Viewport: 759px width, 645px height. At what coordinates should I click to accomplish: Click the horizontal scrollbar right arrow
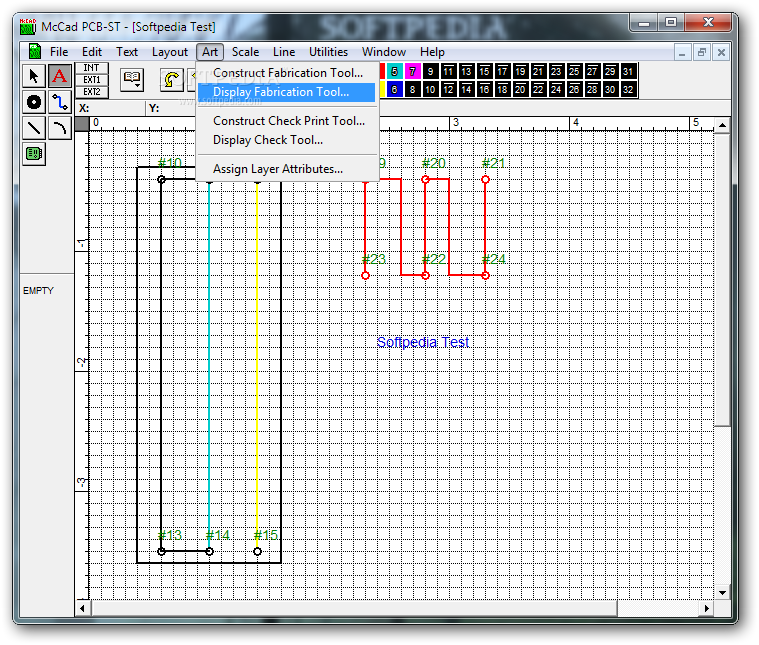(707, 608)
